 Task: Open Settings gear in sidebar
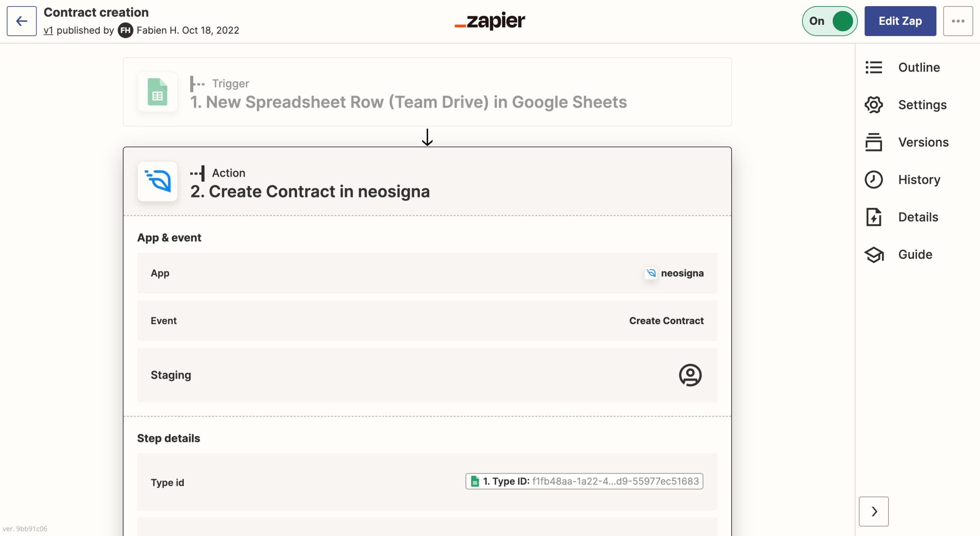874,105
